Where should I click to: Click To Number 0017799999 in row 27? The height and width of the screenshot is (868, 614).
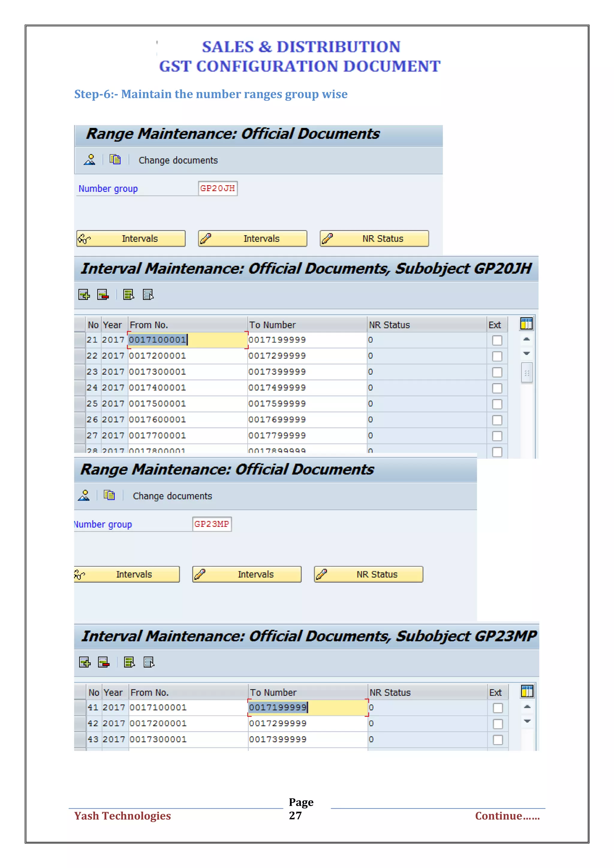click(307, 435)
